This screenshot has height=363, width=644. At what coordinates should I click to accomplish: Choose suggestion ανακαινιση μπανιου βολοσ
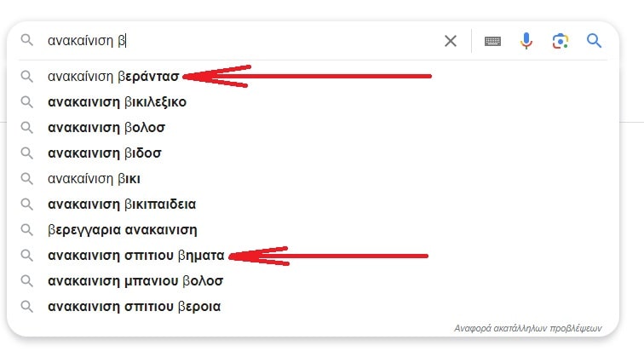[135, 281]
